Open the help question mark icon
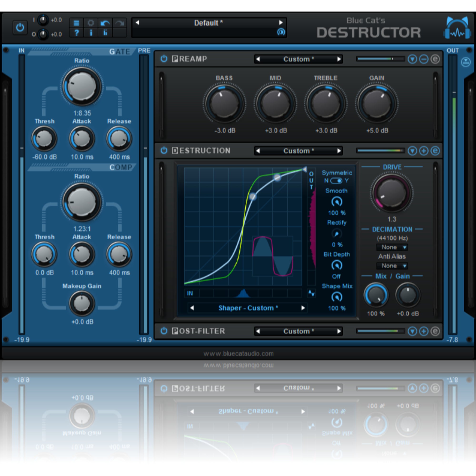The width and height of the screenshot is (476, 476). 76,33
